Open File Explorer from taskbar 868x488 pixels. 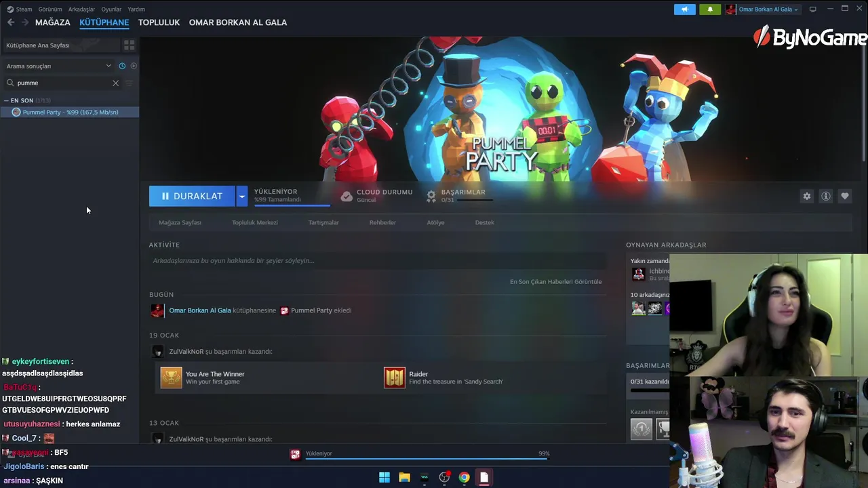pos(404,477)
